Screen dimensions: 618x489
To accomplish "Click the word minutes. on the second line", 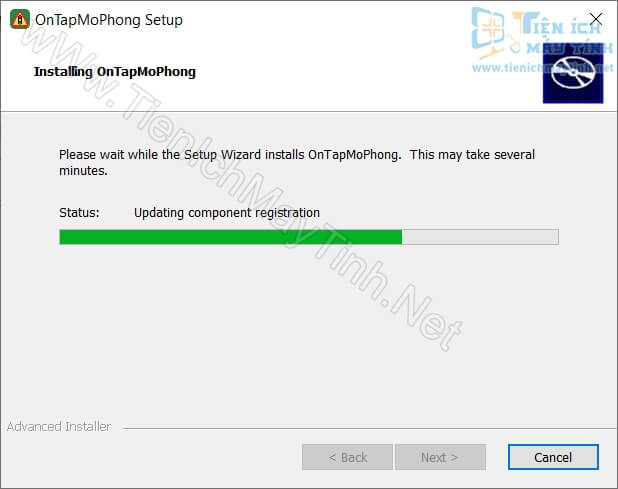I will [83, 171].
